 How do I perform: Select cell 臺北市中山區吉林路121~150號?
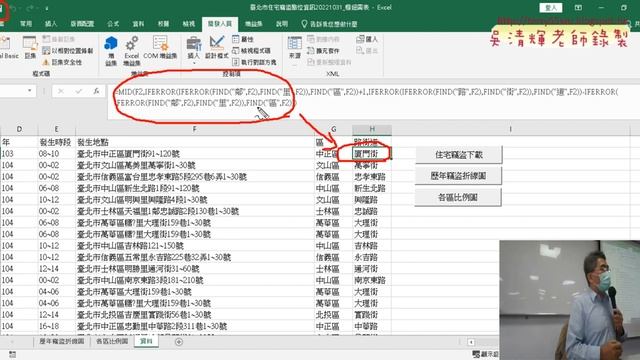[195, 246]
